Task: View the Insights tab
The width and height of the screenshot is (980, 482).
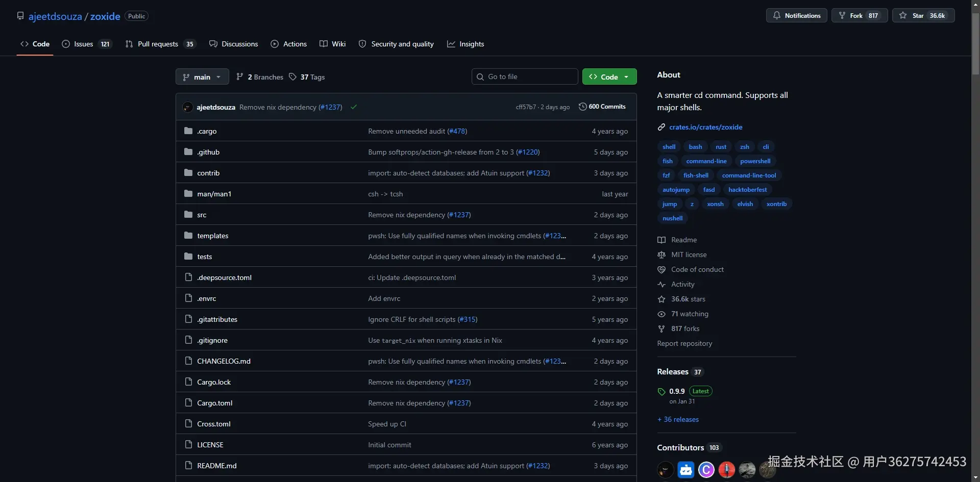Action: [465, 44]
